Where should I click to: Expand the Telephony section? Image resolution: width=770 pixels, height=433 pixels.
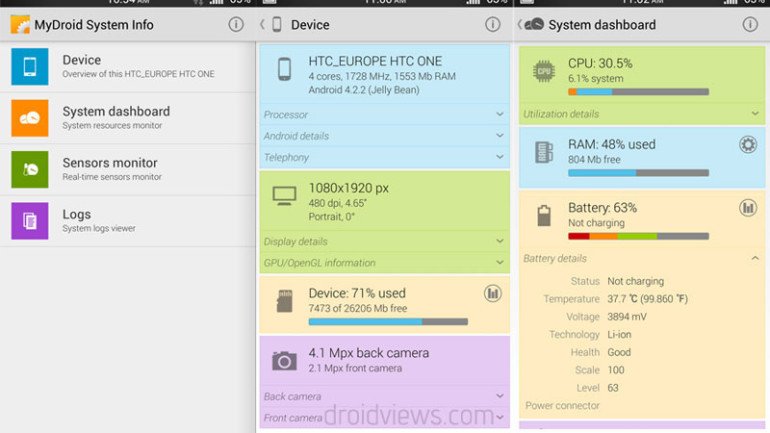pyautogui.click(x=385, y=158)
